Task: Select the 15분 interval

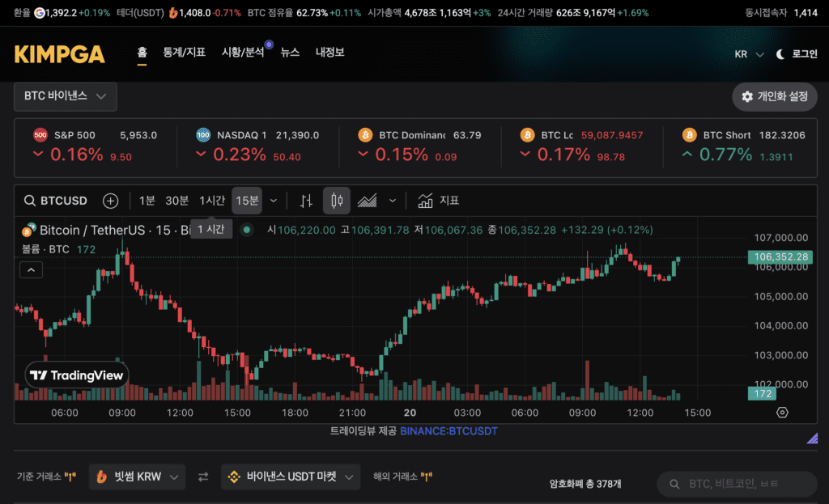Action: (247, 201)
